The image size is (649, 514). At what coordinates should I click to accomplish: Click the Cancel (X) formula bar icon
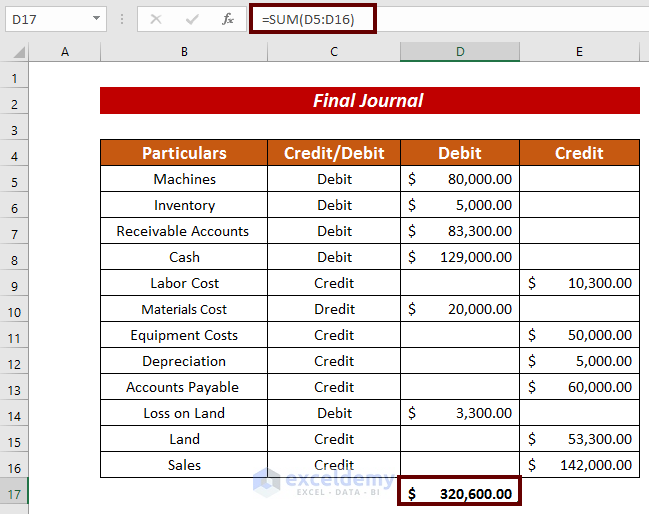(156, 19)
